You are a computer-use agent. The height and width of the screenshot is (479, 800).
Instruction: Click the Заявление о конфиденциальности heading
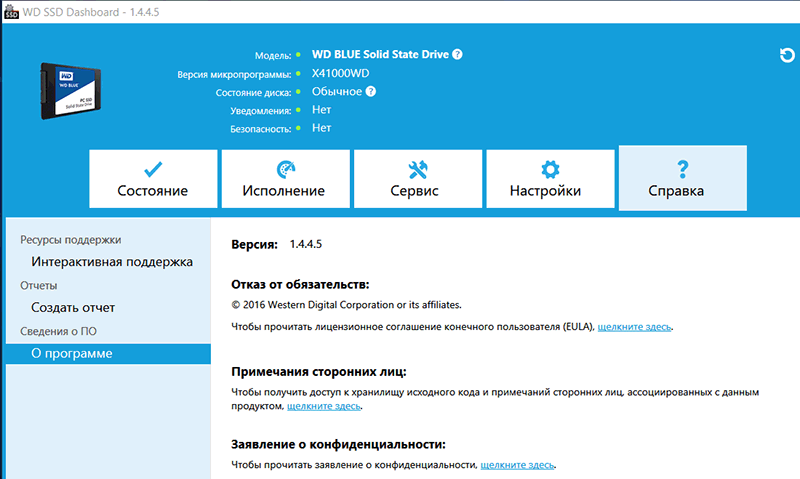point(338,444)
